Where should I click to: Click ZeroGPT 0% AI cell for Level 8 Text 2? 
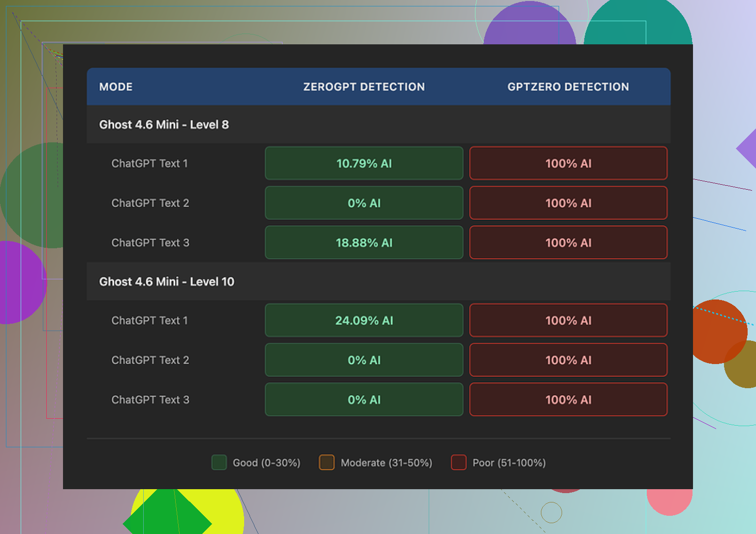pos(364,203)
